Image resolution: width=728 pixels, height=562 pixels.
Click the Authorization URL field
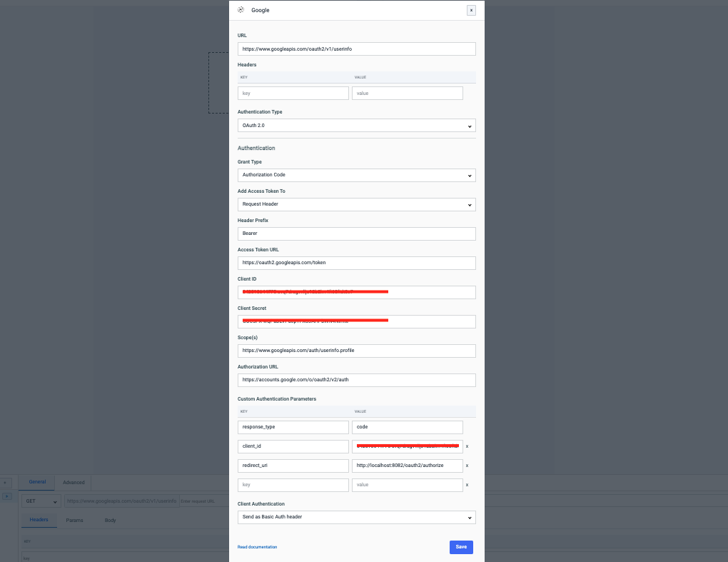(x=356, y=380)
